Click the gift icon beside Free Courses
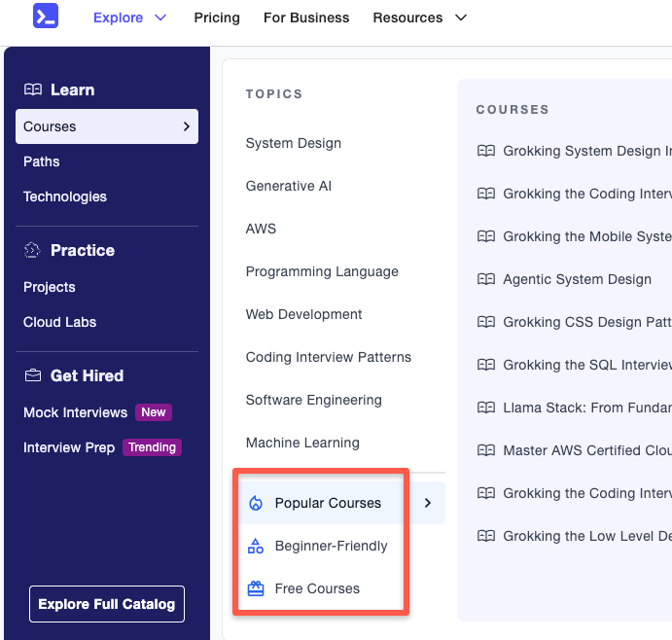 pos(256,588)
